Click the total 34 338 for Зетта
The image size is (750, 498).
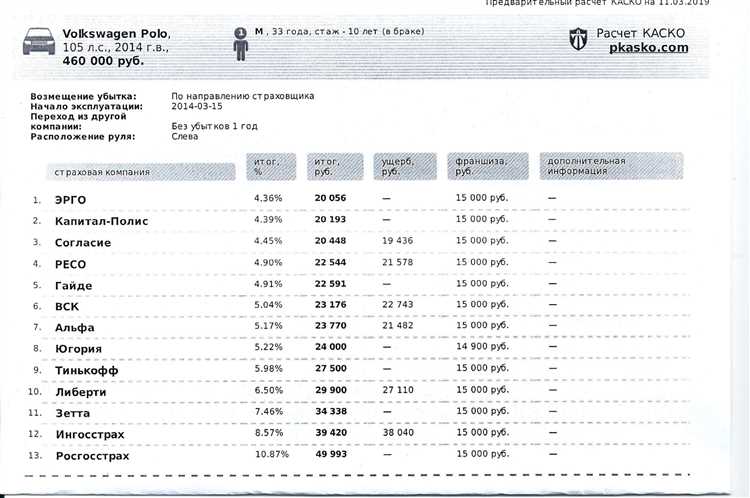click(x=331, y=411)
